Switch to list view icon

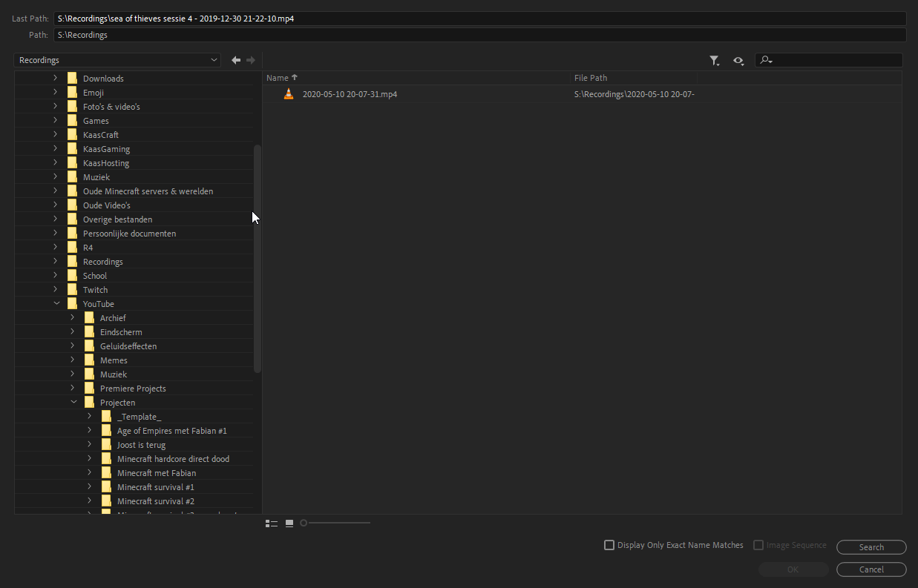(272, 523)
